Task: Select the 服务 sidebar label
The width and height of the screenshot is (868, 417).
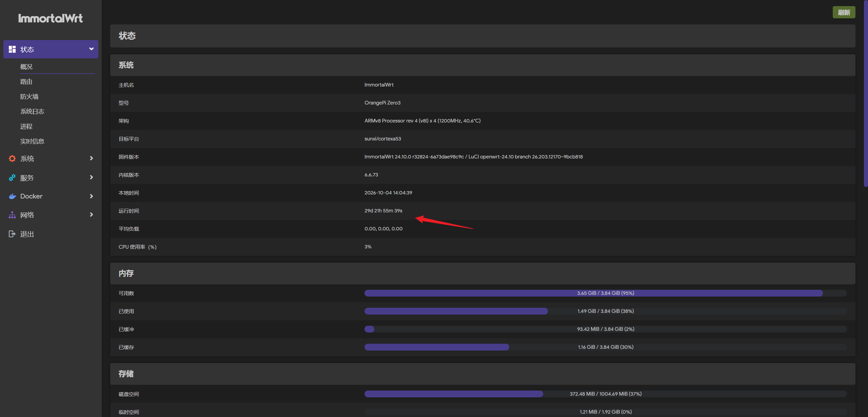Action: point(27,178)
